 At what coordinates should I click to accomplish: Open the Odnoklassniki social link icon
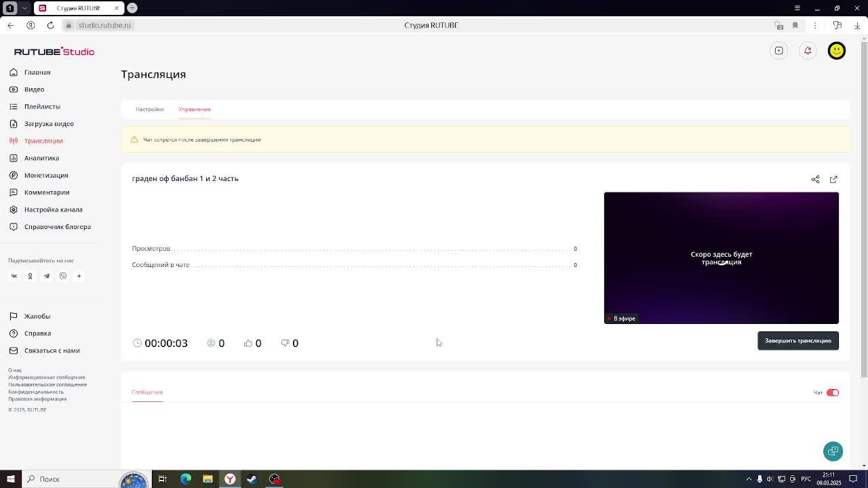pos(30,276)
